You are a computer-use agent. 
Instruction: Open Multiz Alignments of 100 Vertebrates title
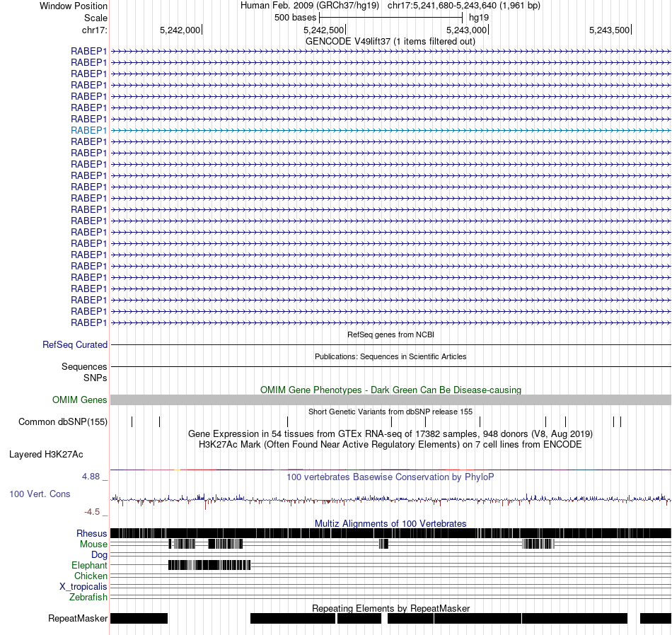pos(390,523)
